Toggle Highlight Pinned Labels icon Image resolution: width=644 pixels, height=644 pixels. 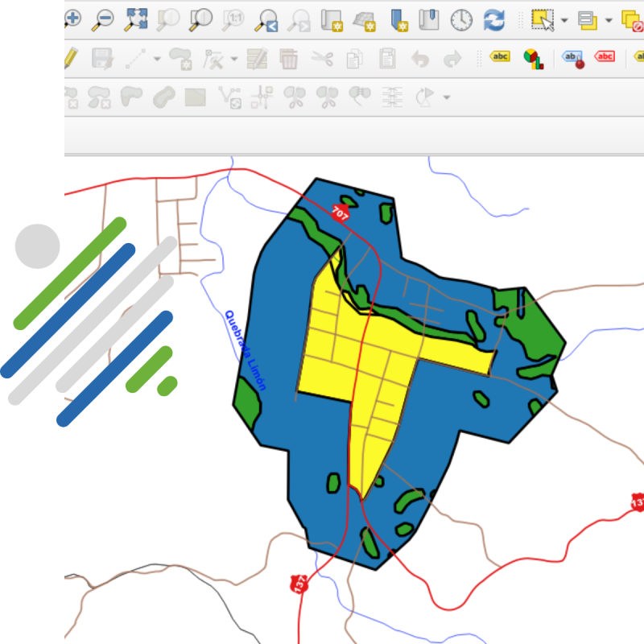point(573,59)
